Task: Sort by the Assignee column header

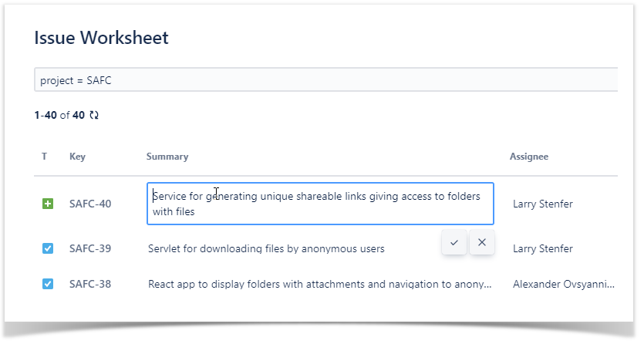Action: pos(529,157)
